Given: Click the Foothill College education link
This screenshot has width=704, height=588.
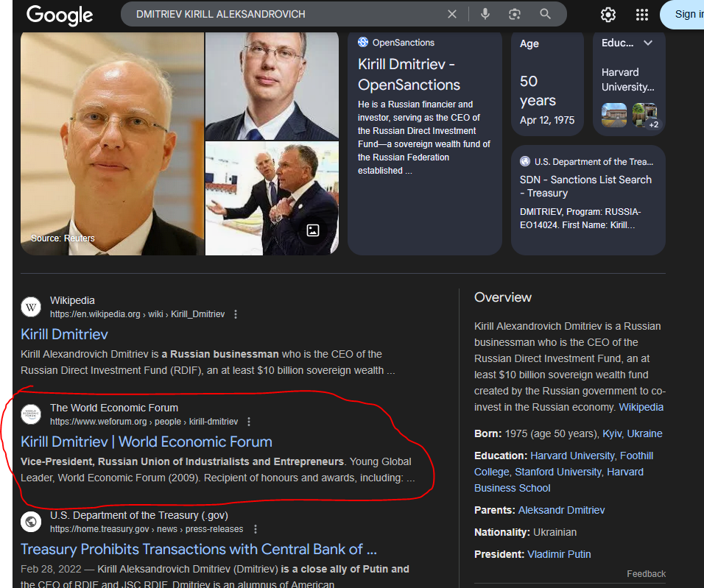Looking at the screenshot, I should tap(564, 464).
